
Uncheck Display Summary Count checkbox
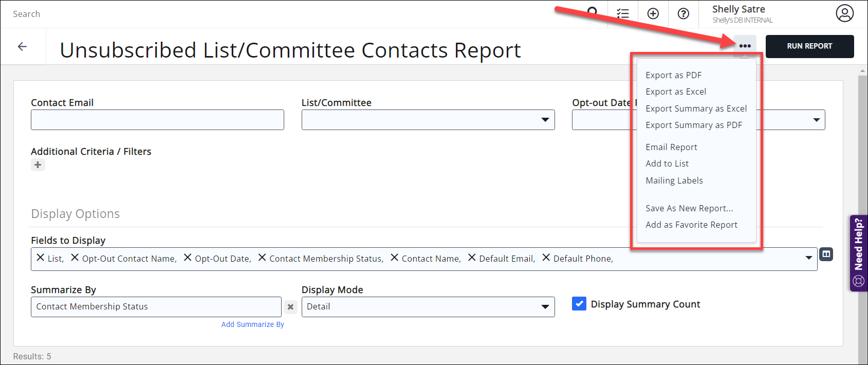click(579, 304)
